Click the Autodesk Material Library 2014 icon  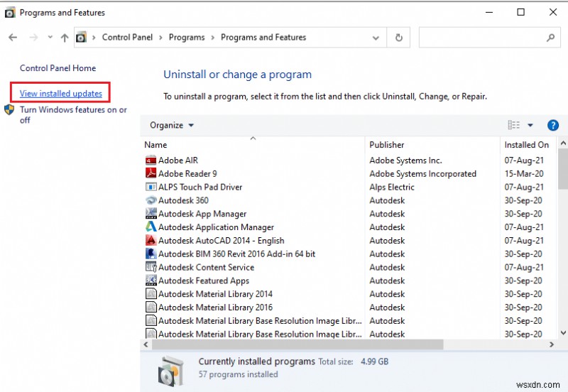[x=151, y=294]
